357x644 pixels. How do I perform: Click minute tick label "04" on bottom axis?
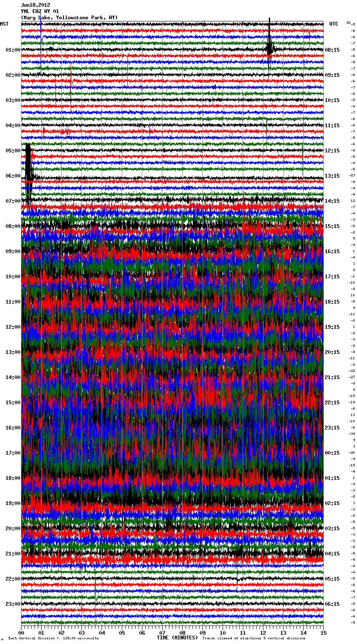coord(102,633)
